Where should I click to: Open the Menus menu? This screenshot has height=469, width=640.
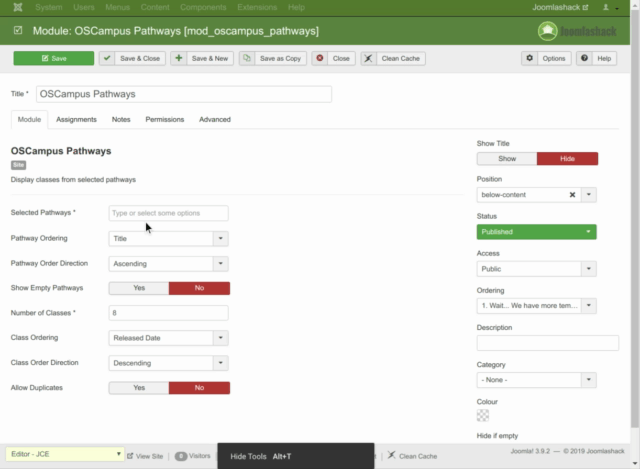click(118, 7)
